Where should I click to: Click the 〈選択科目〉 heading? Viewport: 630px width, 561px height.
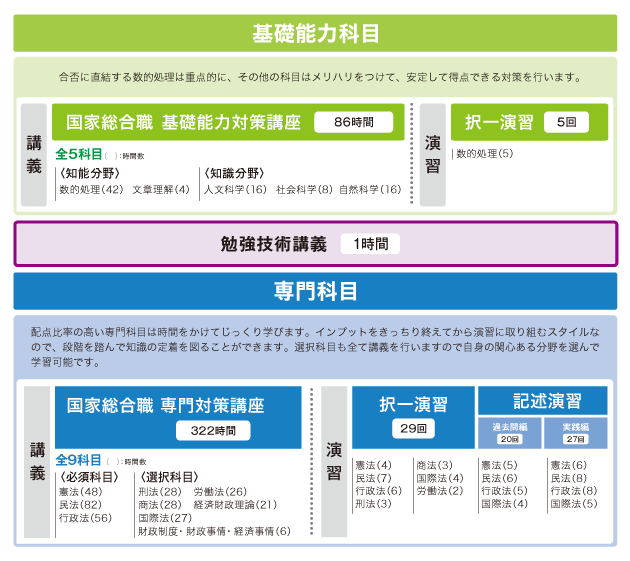pos(169,477)
